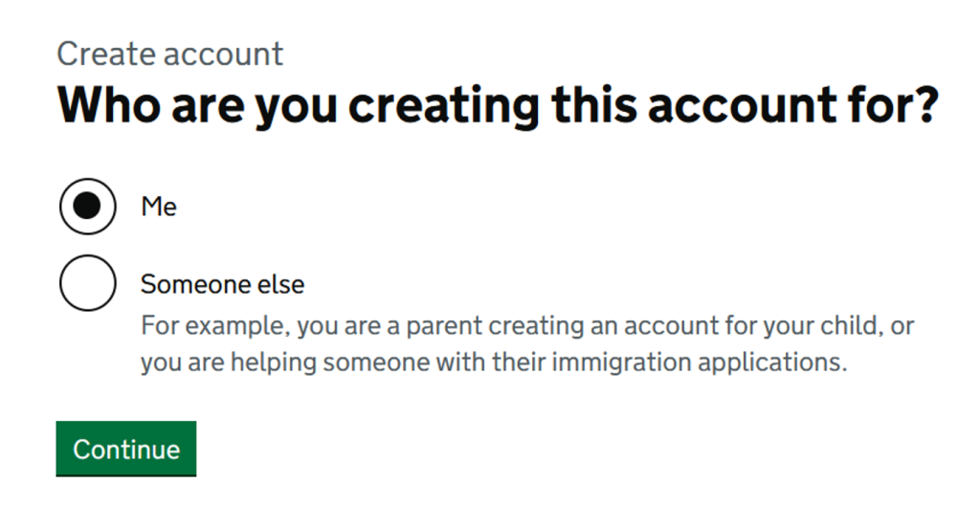The image size is (980, 505).
Task: Click the "Create account" caption text
Action: click(170, 54)
